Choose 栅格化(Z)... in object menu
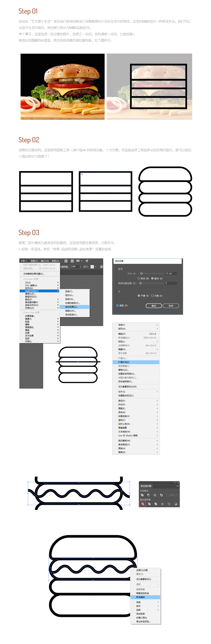 point(136,370)
